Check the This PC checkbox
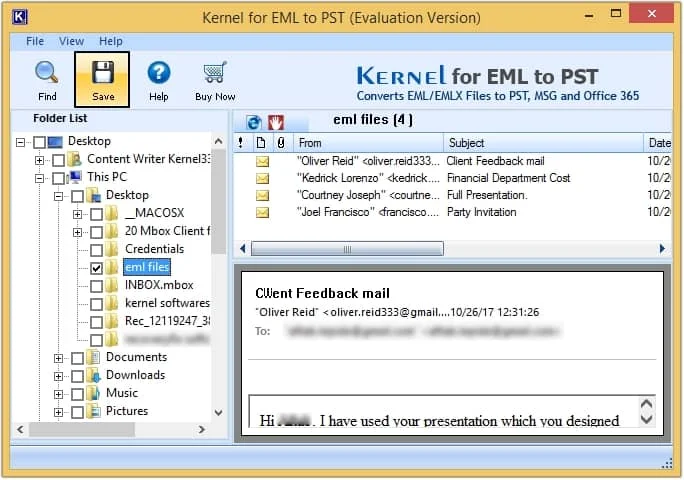The image size is (684, 480). (58, 178)
